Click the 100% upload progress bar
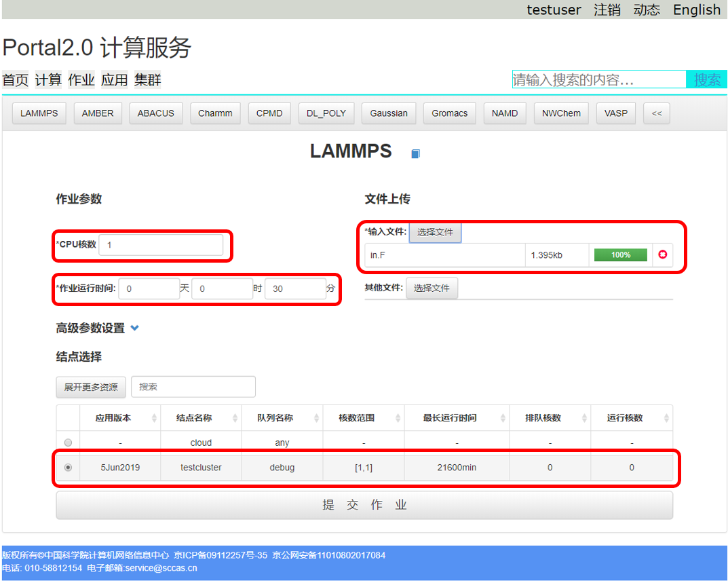The width and height of the screenshot is (728, 585). [x=620, y=255]
